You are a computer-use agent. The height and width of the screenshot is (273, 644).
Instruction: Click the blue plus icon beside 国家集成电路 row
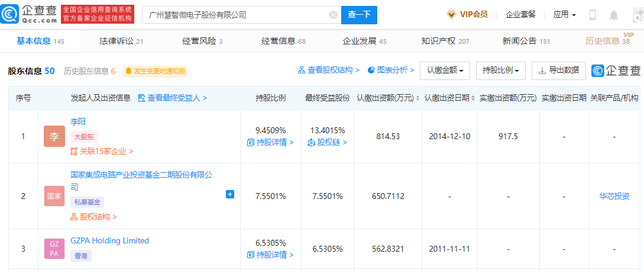pyautogui.click(x=230, y=194)
